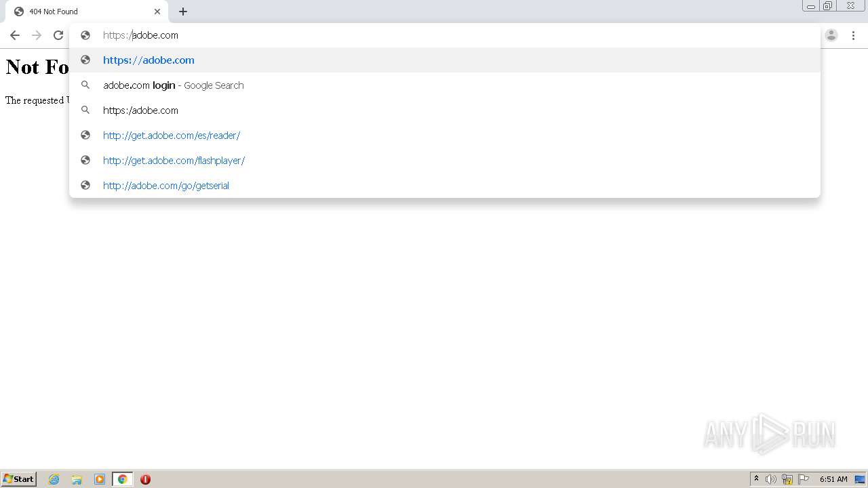Click the globe icon inside the address bar
Screen dimensions: 868x488
pyautogui.click(x=85, y=35)
